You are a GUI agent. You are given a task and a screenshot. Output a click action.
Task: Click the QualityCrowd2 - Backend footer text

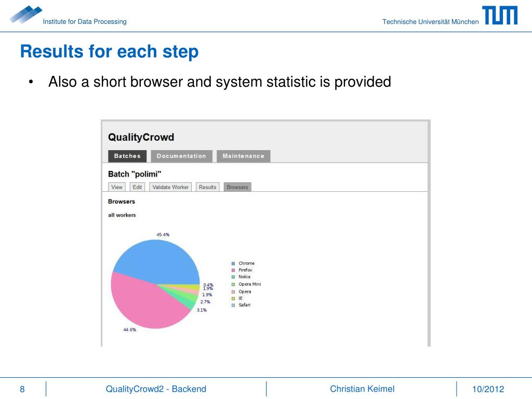click(x=156, y=389)
